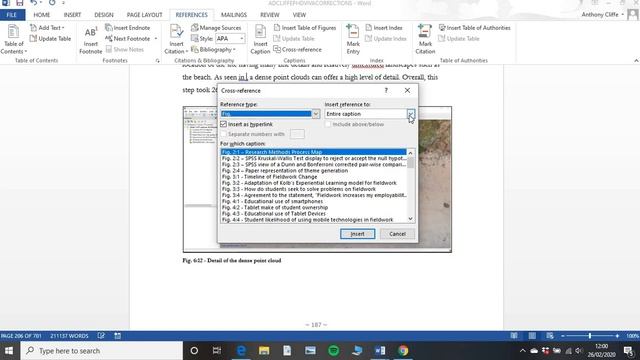This screenshot has width=640, height=360.
Task: Switch to Word in the taskbar
Action: (x=380, y=351)
